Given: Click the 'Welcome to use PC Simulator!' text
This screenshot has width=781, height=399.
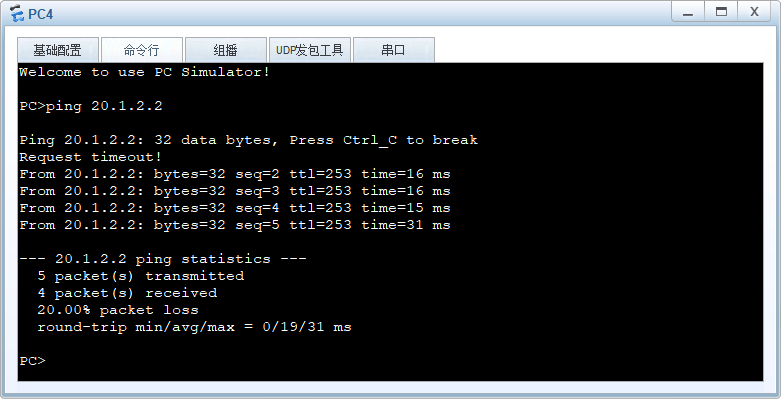Looking at the screenshot, I should (x=144, y=72).
